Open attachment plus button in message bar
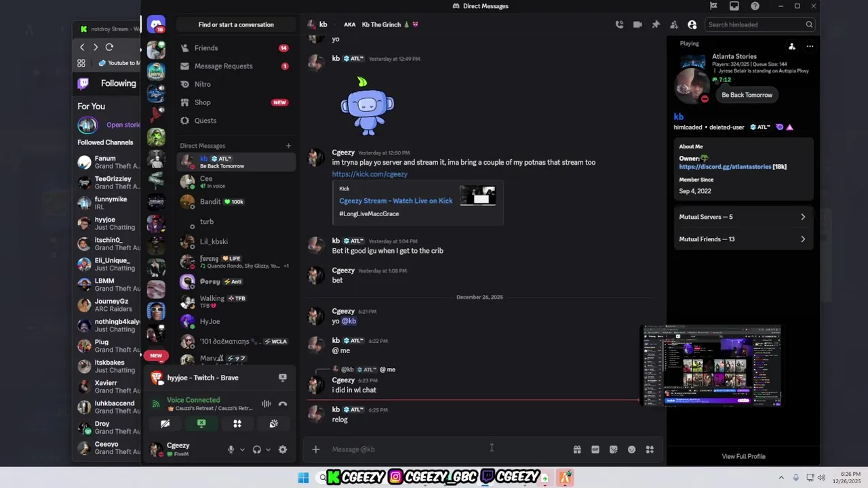Viewport: 868px width, 488px height. 315,449
